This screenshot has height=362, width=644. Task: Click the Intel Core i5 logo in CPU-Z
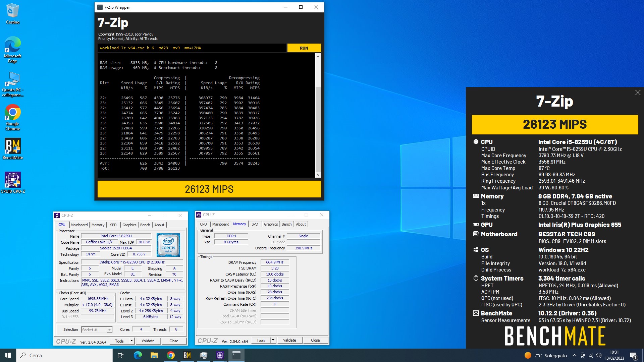tap(168, 245)
